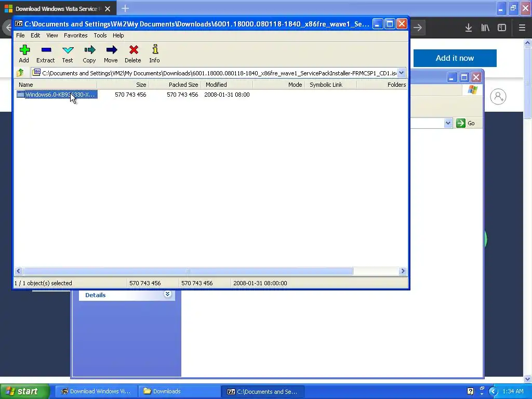Viewport: 532px width, 399px height.
Task: Open the Help menu
Action: click(x=118, y=35)
